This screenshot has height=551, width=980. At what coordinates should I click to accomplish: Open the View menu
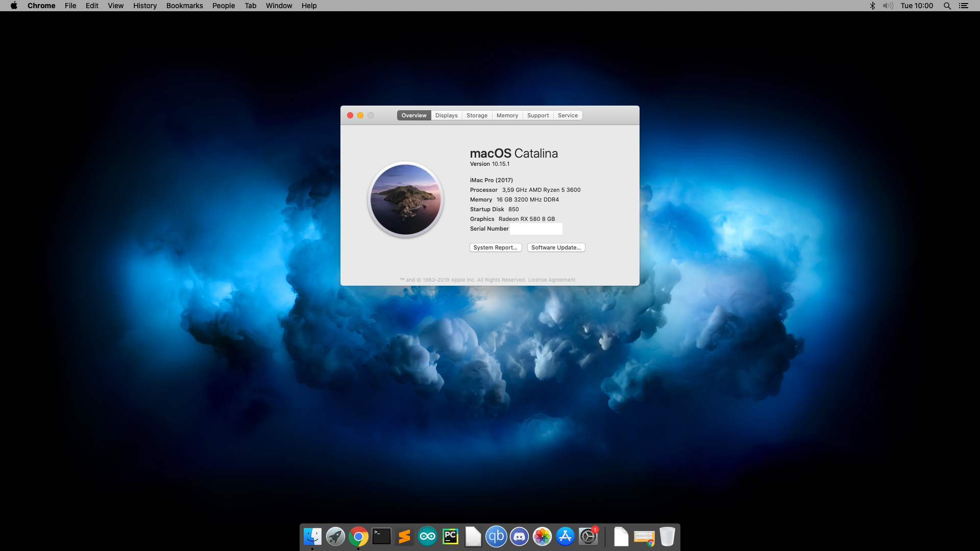116,6
